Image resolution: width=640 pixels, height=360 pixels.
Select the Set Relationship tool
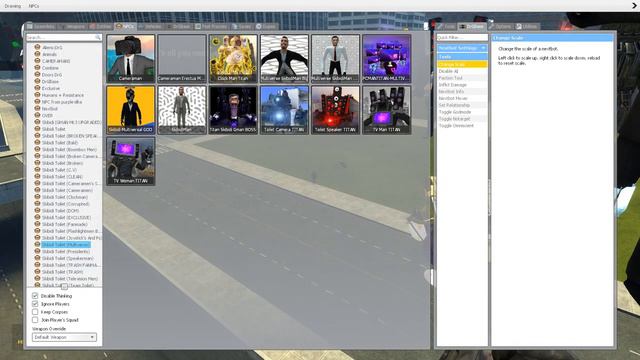click(x=462, y=105)
